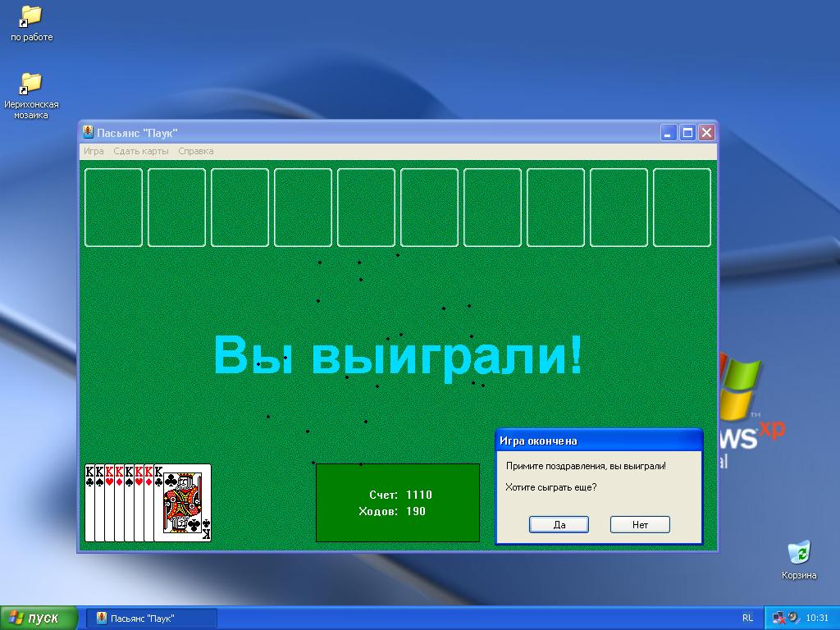
Task: Select the Корзина recycle bin icon
Action: tap(799, 559)
